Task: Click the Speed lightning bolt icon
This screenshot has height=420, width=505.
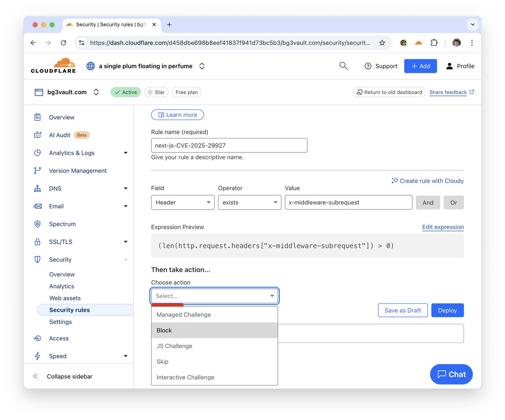Action: pos(37,356)
